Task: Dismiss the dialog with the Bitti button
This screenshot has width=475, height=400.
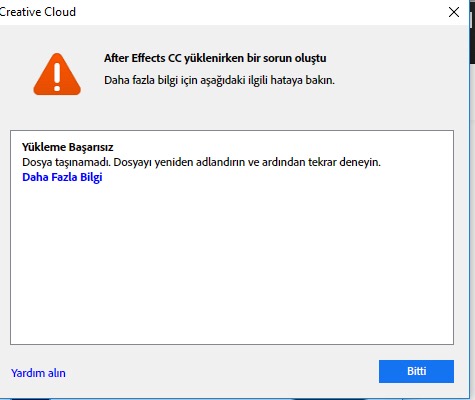Action: [x=416, y=371]
